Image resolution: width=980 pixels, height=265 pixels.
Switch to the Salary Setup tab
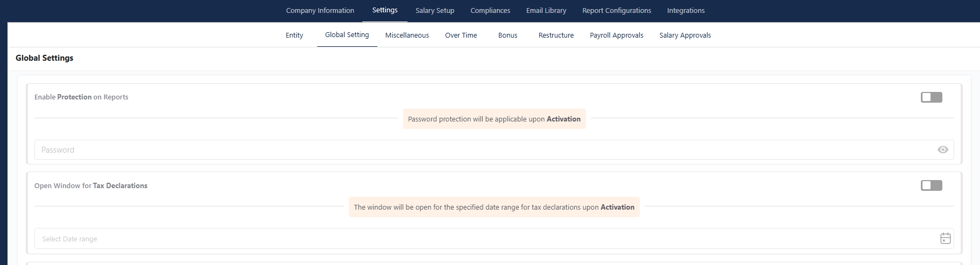pos(435,11)
